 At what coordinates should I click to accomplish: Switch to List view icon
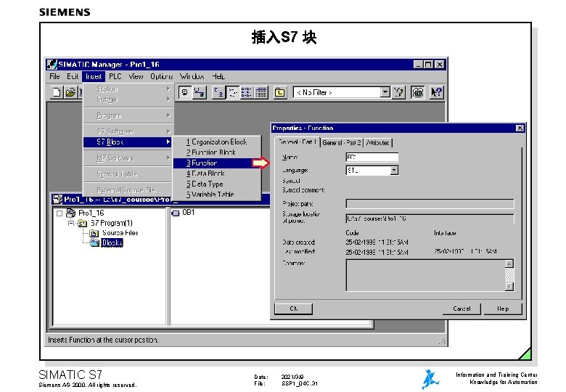point(247,92)
